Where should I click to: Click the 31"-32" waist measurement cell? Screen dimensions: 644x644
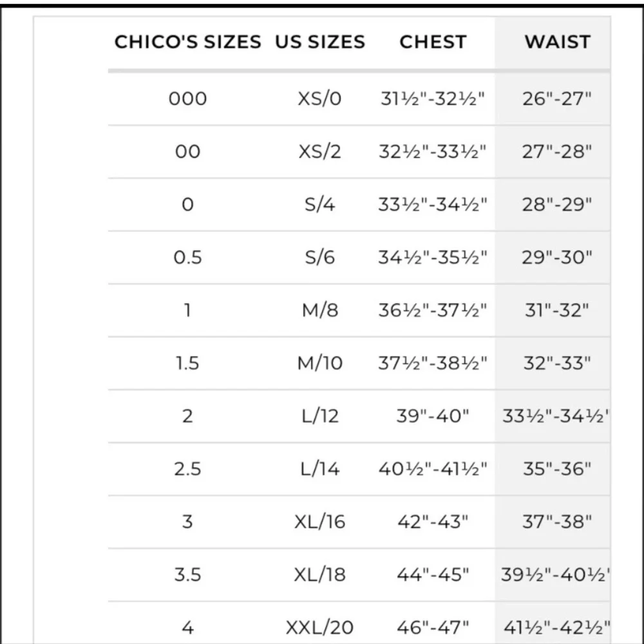coord(557,310)
